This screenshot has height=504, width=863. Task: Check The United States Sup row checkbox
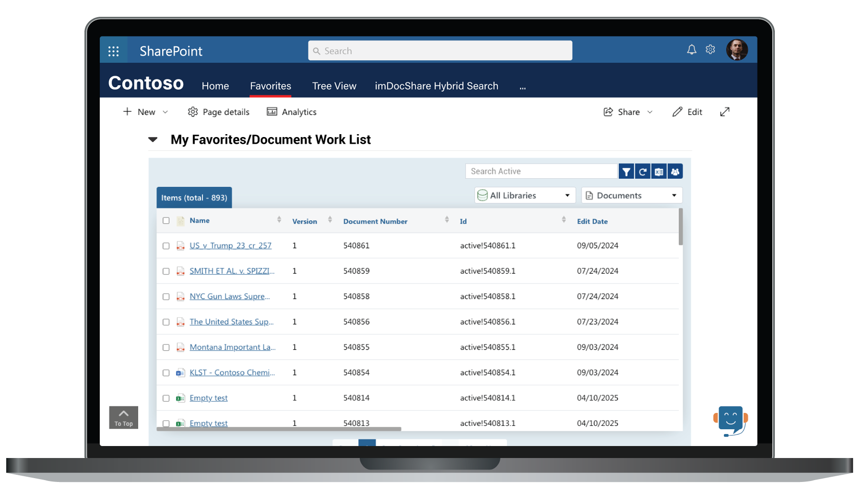(x=166, y=322)
